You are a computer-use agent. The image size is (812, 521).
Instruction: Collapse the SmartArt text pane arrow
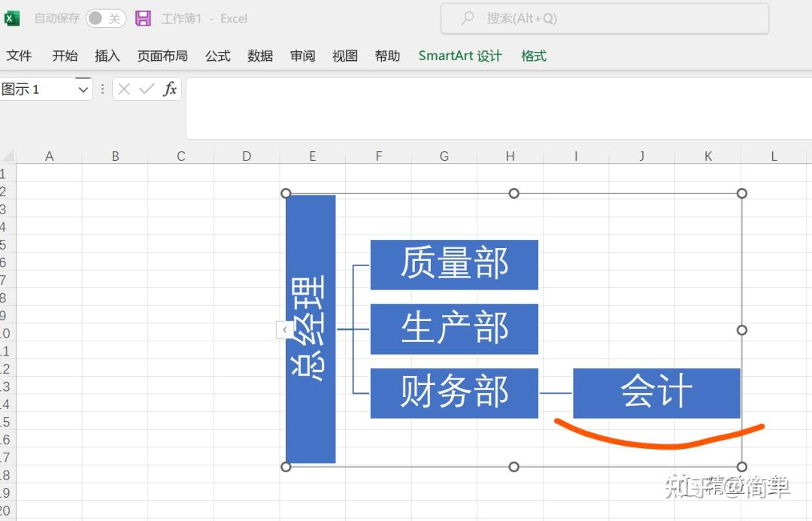[284, 329]
